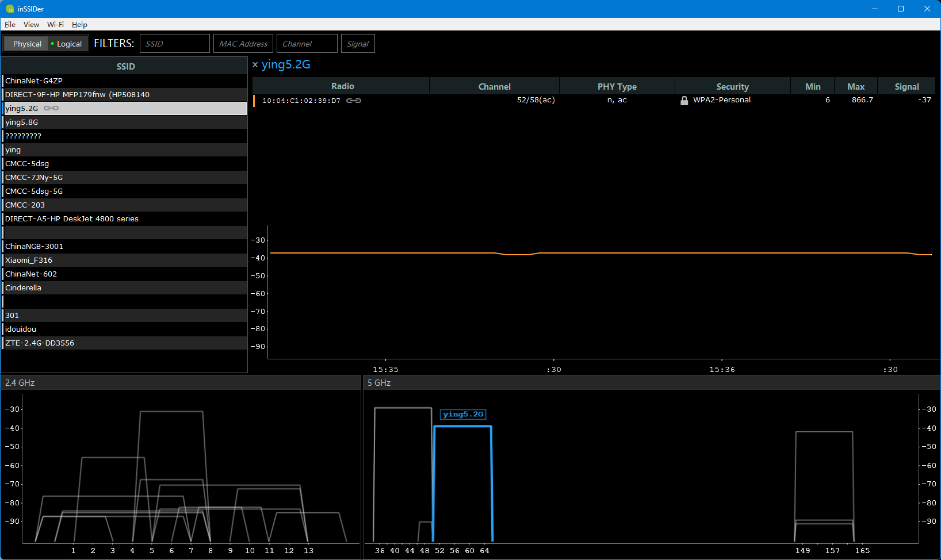This screenshot has width=941, height=560.
Task: Click the inSSIDer app icon in title bar
Action: coord(9,9)
